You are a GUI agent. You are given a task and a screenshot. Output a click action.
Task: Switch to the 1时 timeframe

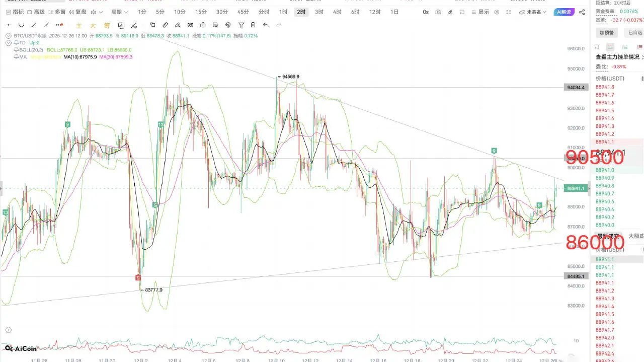pyautogui.click(x=283, y=12)
